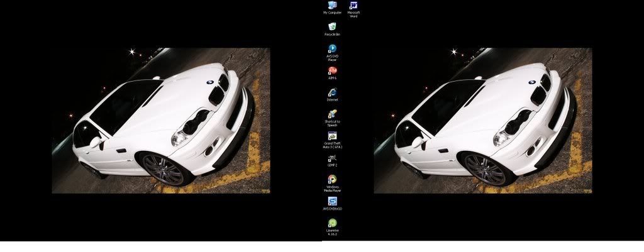644x252 pixels.
Task: Click the AVS DVD Player shortcut icon
Action: coord(332,48)
